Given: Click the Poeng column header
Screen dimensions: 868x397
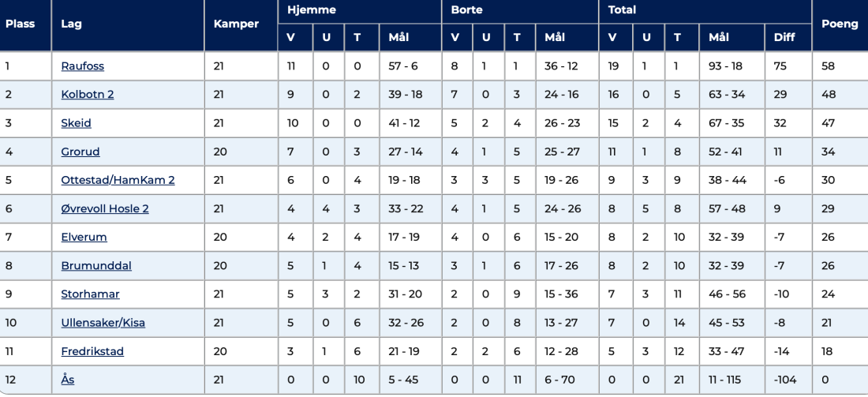Looking at the screenshot, I should [x=840, y=24].
